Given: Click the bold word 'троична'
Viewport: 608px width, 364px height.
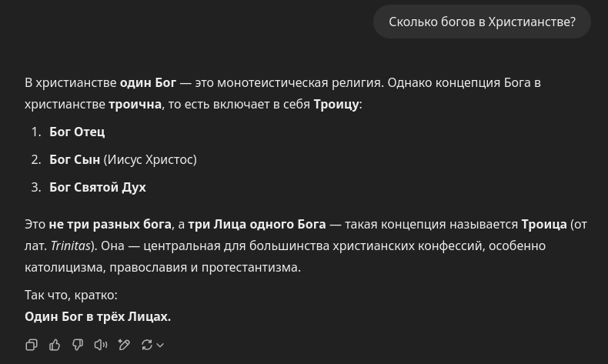Looking at the screenshot, I should pyautogui.click(x=135, y=105).
